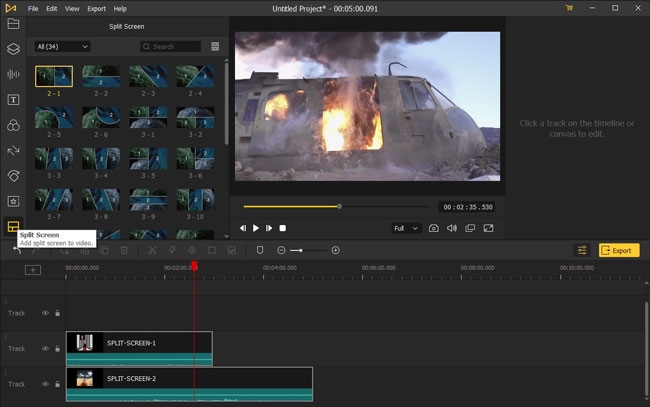Click the Crop icon in timeline toolbar
This screenshot has width=650, height=407.
211,250
